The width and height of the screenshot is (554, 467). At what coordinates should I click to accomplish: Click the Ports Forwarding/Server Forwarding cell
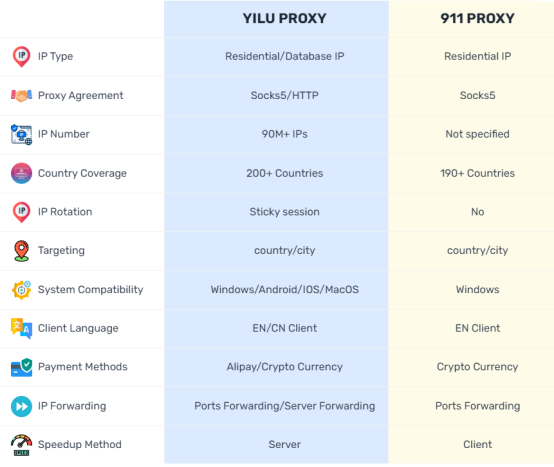[x=284, y=406]
